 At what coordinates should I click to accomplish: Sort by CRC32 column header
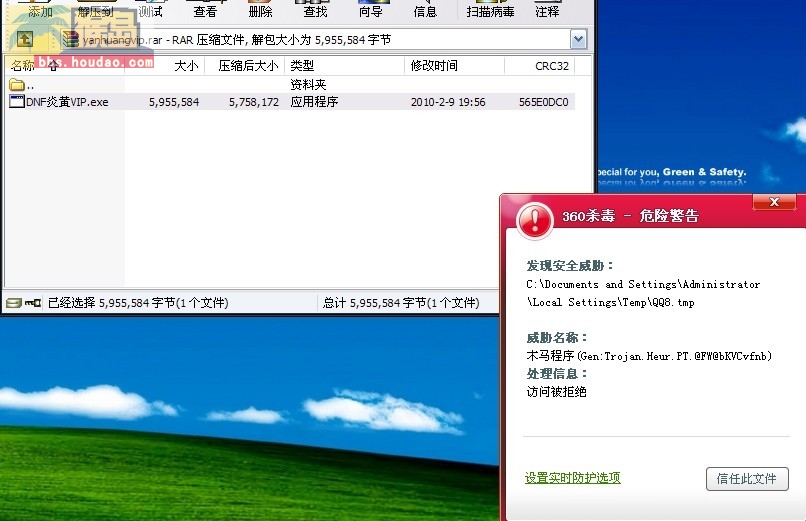tap(540, 66)
